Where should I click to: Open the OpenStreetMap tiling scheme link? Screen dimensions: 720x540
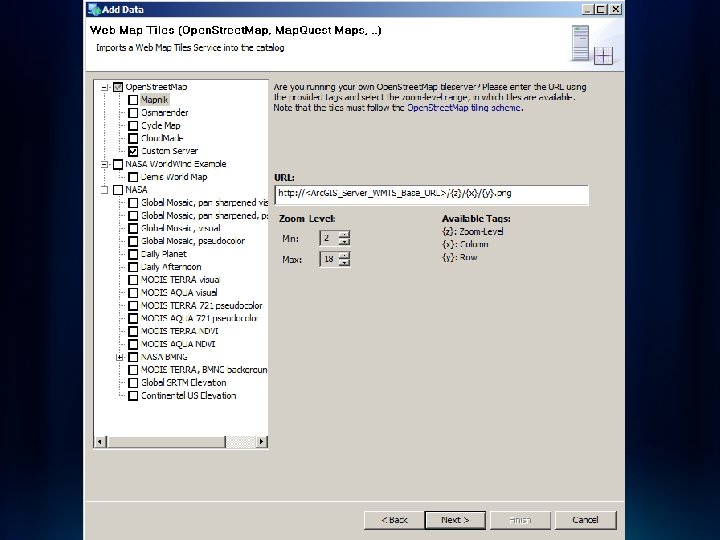click(464, 108)
